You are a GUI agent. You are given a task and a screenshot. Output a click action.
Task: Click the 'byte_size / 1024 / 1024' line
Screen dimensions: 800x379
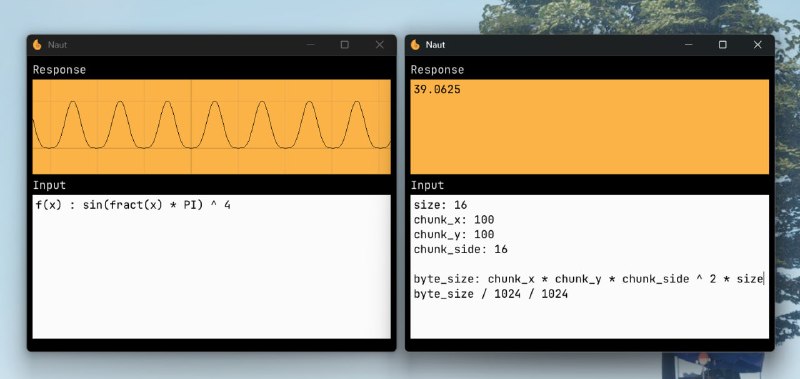(x=491, y=294)
